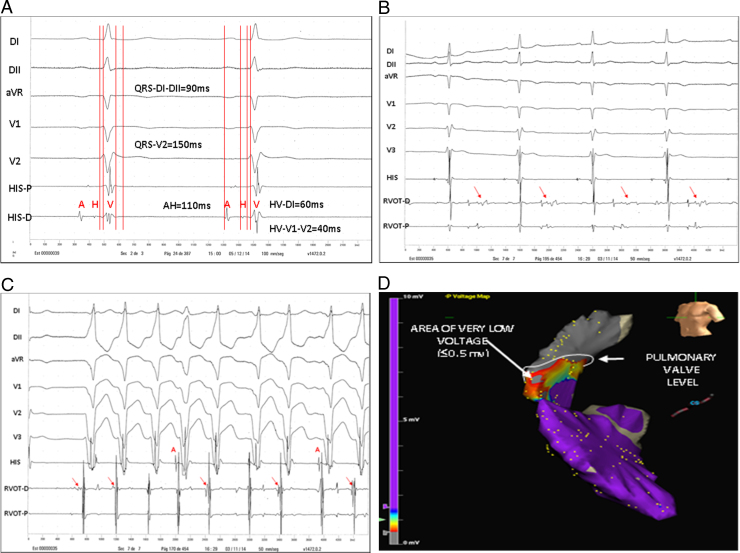Screen dimensions: 740x553
Task: Click the DII lead label in panel C
Action: pyautogui.click(x=17, y=337)
